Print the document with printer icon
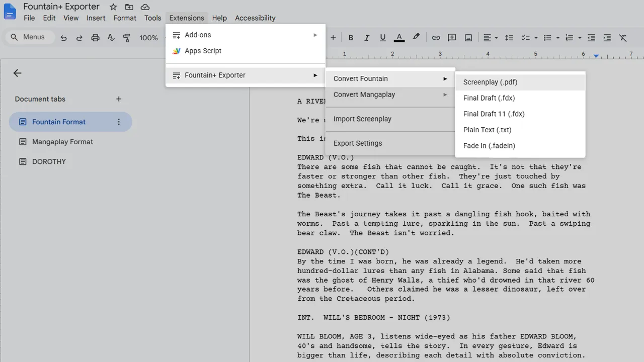The height and width of the screenshot is (362, 644). pyautogui.click(x=95, y=38)
